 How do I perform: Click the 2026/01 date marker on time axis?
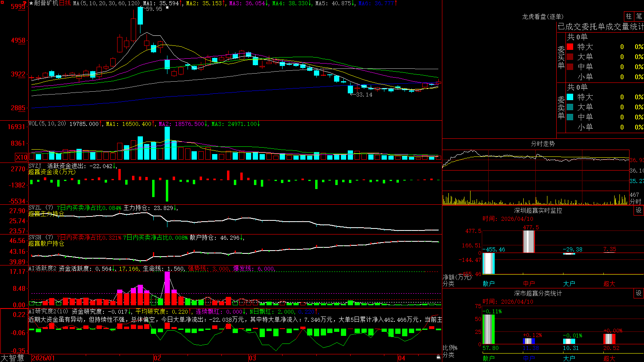[x=43, y=358]
